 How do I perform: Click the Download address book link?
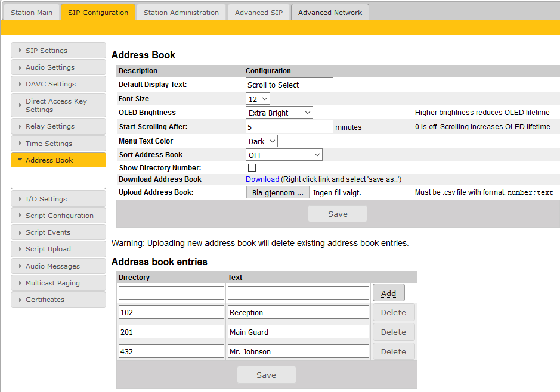coord(262,179)
